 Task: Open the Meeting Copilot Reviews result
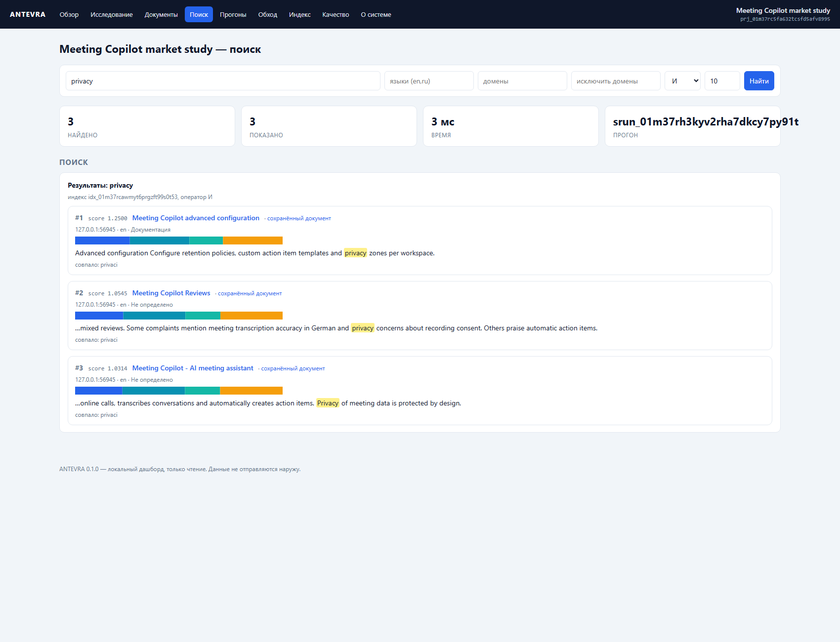[x=171, y=293]
